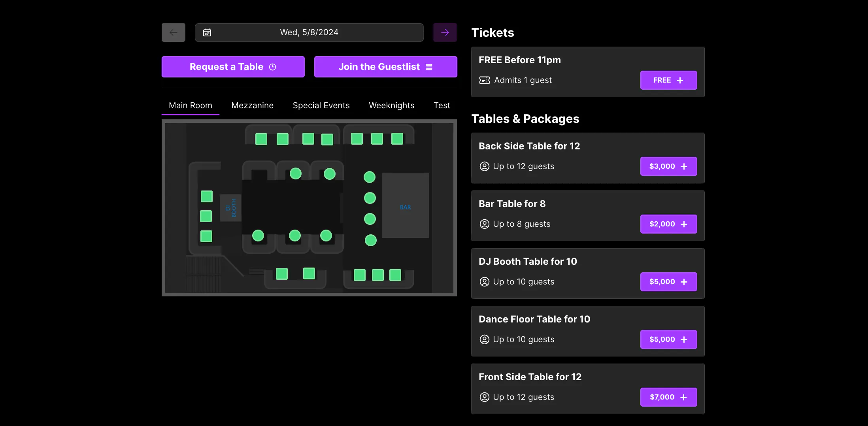Add Front Side Table for $7,000
The image size is (868, 426).
[668, 397]
